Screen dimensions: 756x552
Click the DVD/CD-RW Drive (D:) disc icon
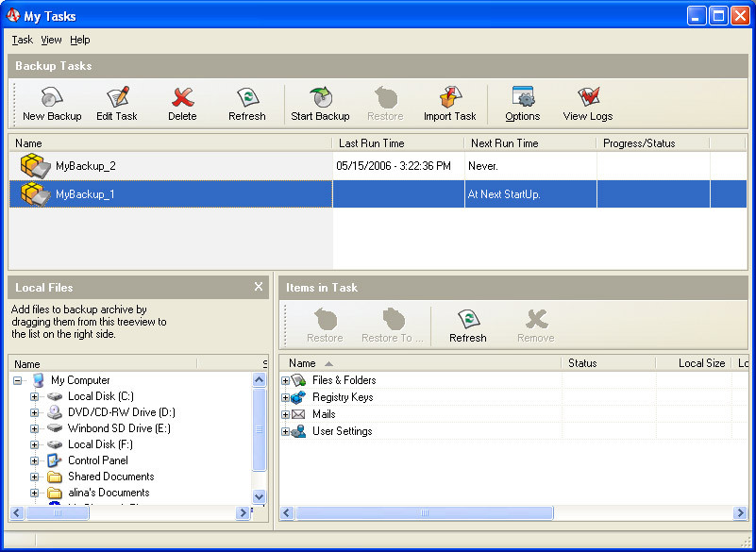(55, 412)
